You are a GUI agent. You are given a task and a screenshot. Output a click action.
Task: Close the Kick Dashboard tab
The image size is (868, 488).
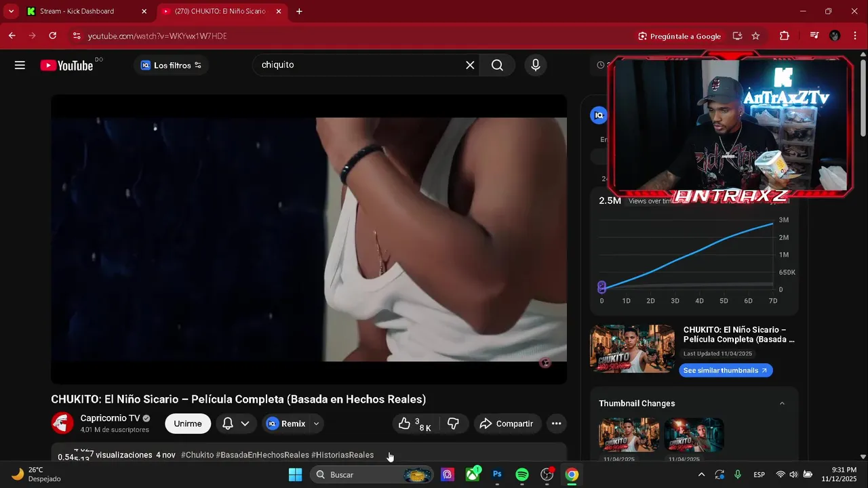[x=144, y=12]
